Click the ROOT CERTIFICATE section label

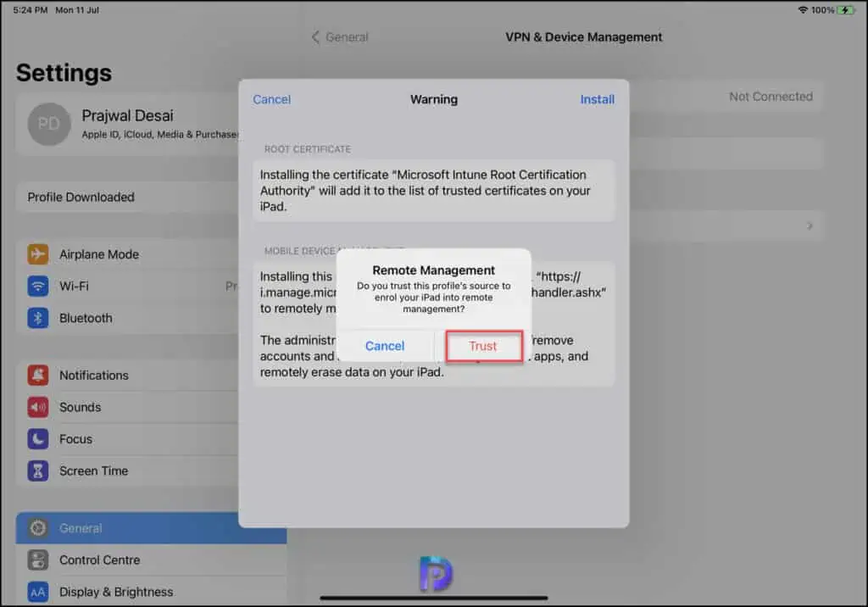coord(307,149)
